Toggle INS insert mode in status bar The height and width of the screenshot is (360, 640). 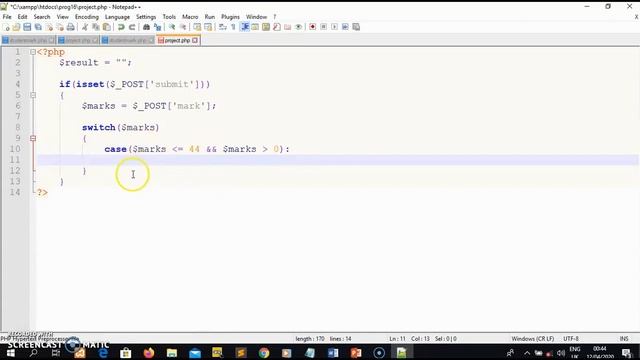pyautogui.click(x=624, y=339)
